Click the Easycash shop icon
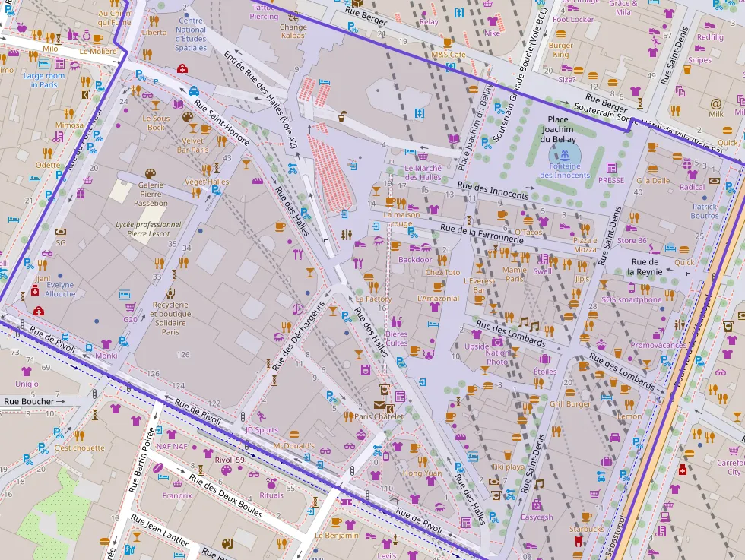The height and width of the screenshot is (560, 745). point(537,505)
